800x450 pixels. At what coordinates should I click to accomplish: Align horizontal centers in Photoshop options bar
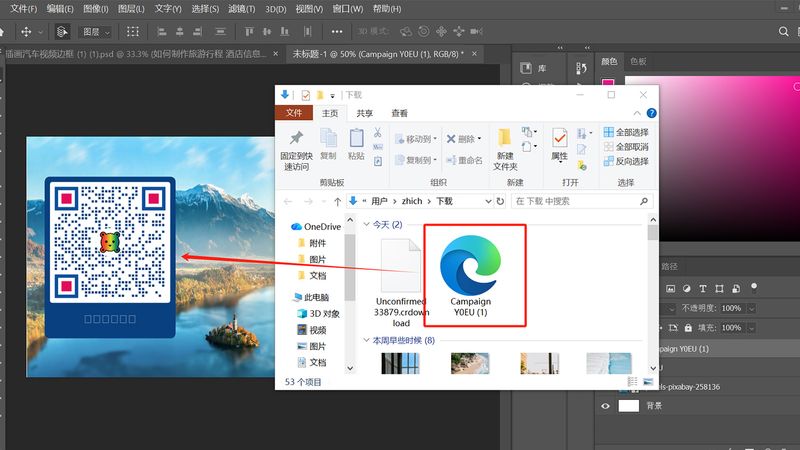coord(180,32)
